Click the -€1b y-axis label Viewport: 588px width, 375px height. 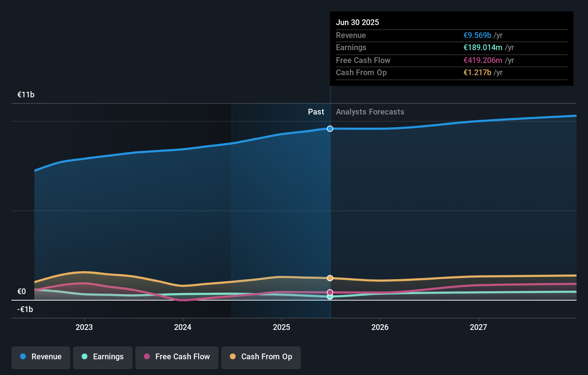coord(25,309)
